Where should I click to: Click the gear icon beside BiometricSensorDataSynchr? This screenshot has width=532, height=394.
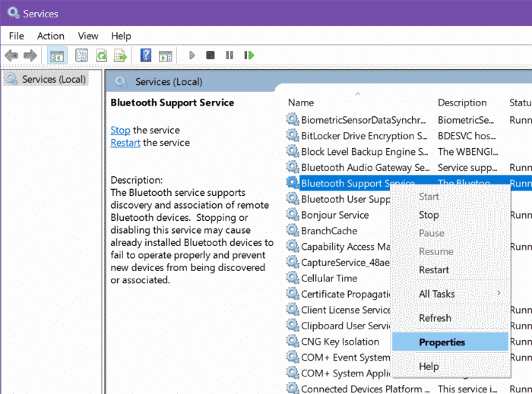point(292,119)
